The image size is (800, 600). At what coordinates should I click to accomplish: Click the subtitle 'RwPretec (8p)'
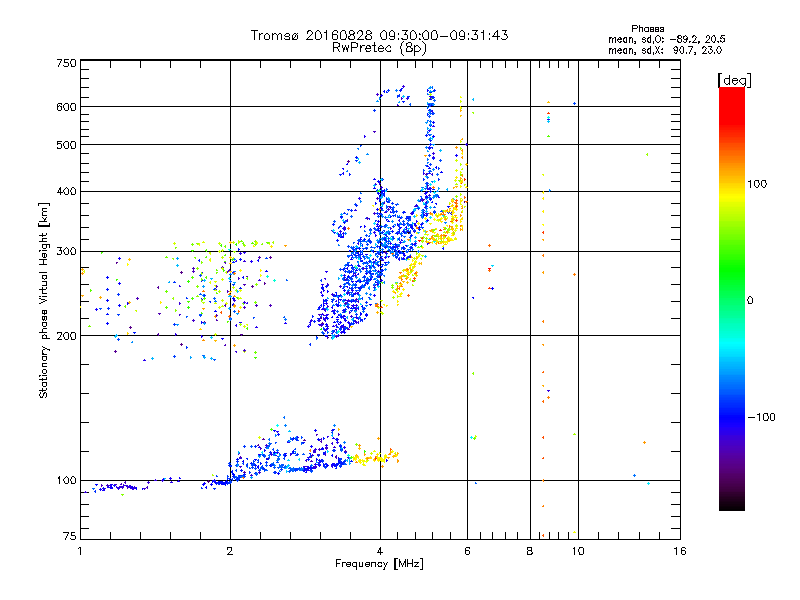pos(379,48)
